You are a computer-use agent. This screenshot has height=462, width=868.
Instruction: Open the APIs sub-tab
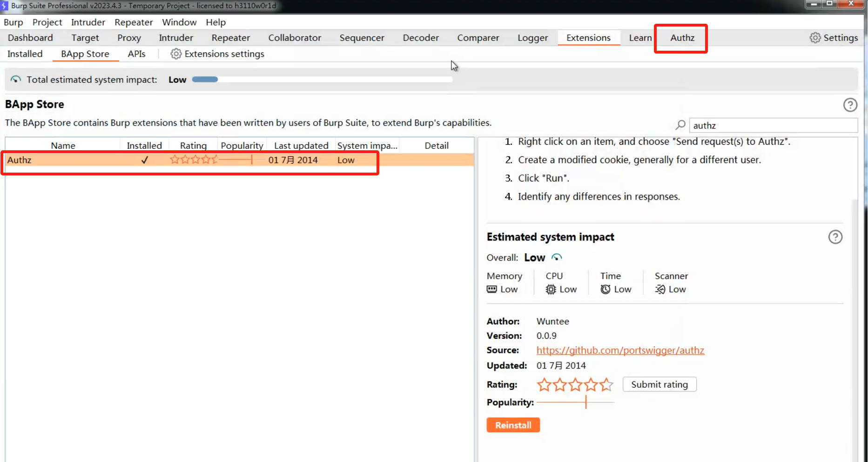[136, 54]
